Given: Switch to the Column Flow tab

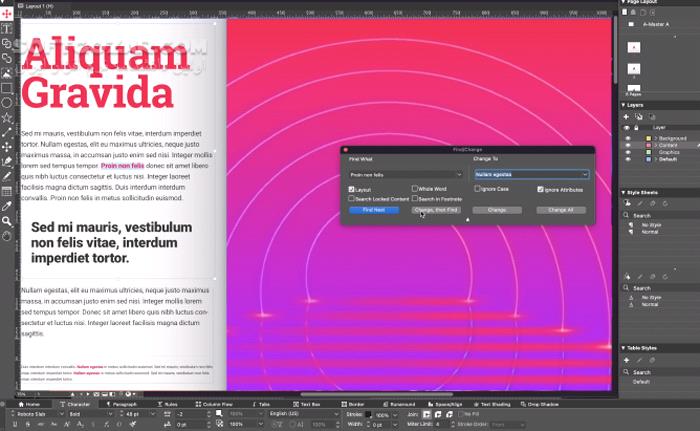Looking at the screenshot, I should click(214, 404).
